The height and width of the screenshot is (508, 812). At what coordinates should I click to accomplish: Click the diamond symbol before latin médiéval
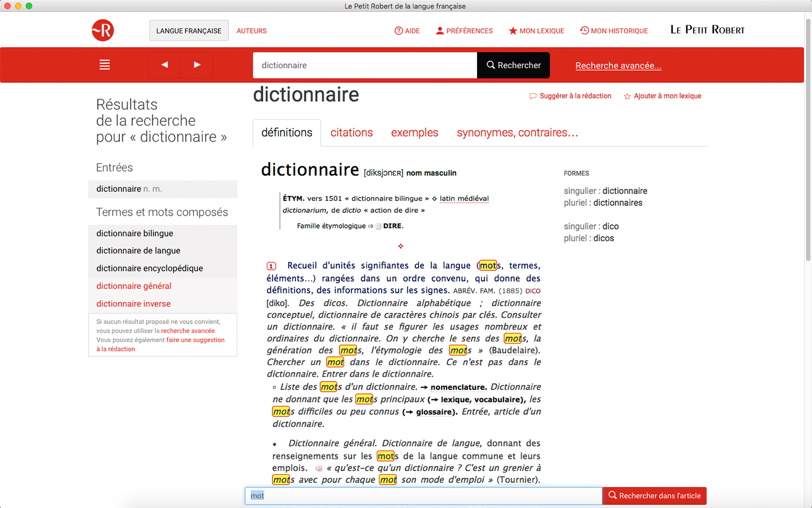click(x=434, y=199)
